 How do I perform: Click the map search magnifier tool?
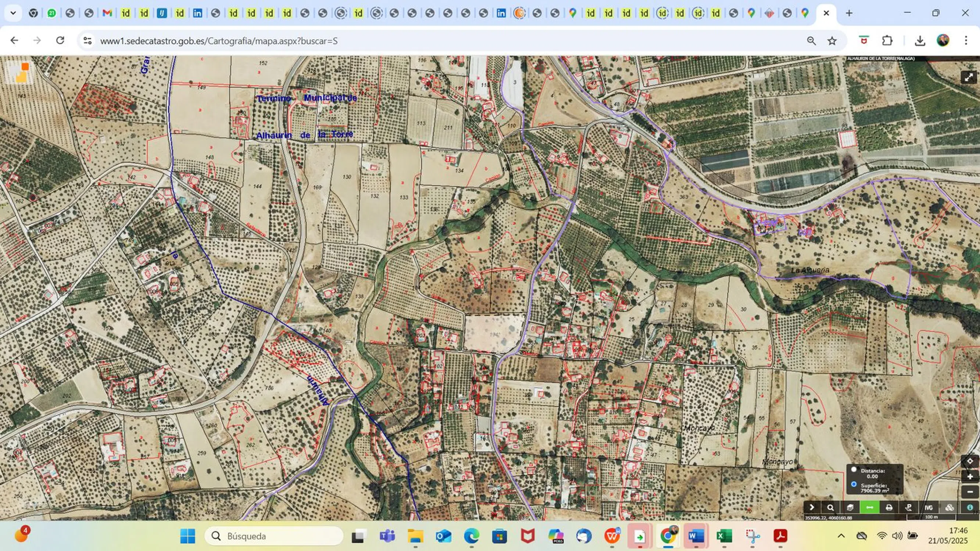(830, 507)
